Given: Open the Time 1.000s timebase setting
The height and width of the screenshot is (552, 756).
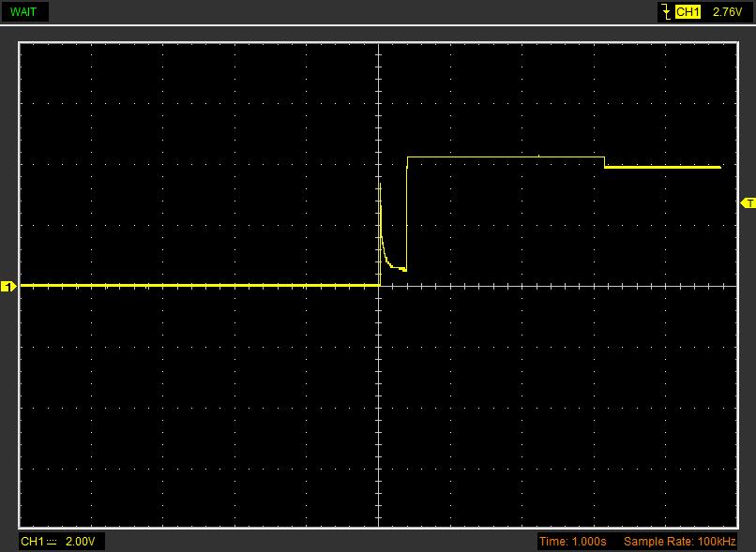Looking at the screenshot, I should pyautogui.click(x=572, y=542).
